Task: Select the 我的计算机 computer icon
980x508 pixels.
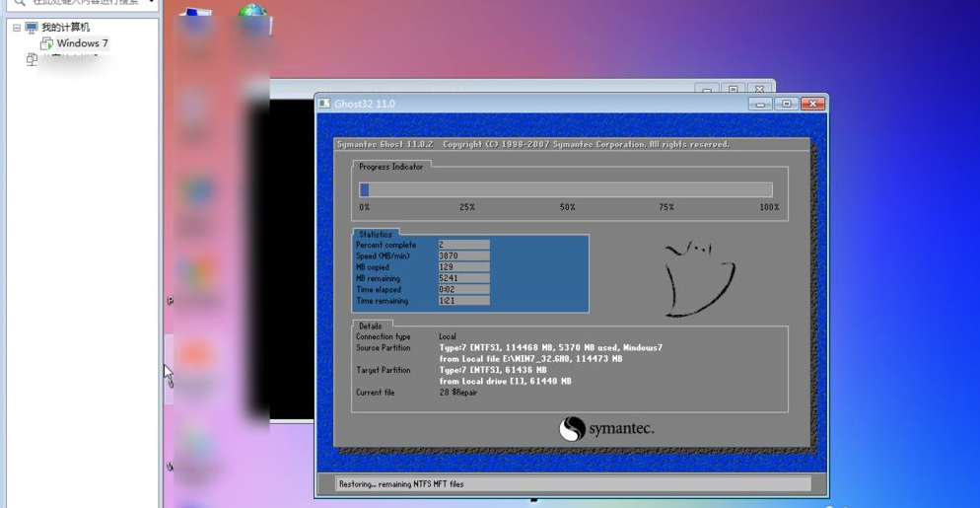Action: point(32,27)
